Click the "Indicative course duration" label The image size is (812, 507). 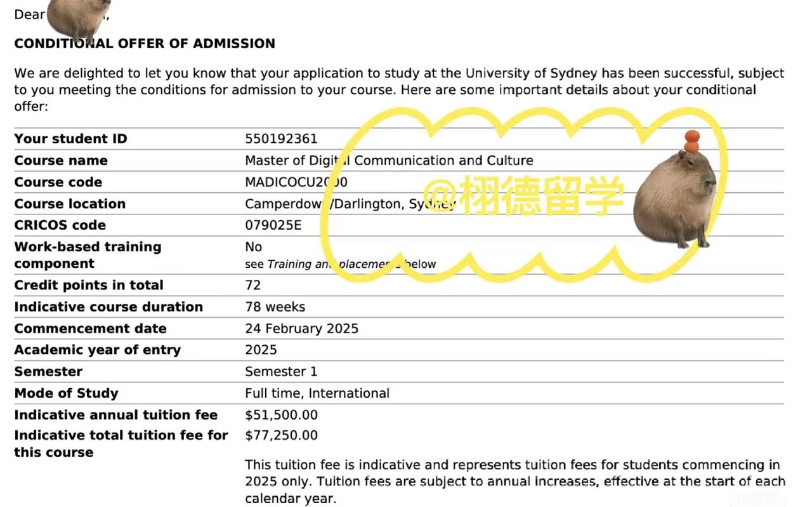pos(108,307)
